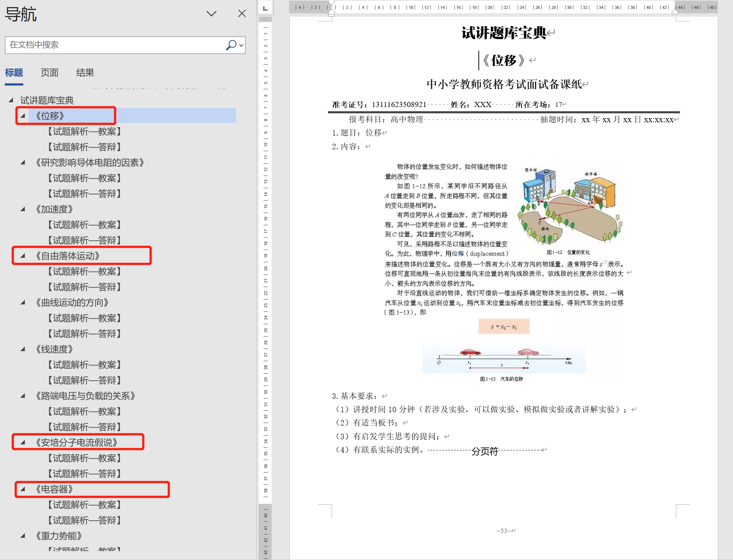Click the campus map figure 1-12 image

(570, 207)
